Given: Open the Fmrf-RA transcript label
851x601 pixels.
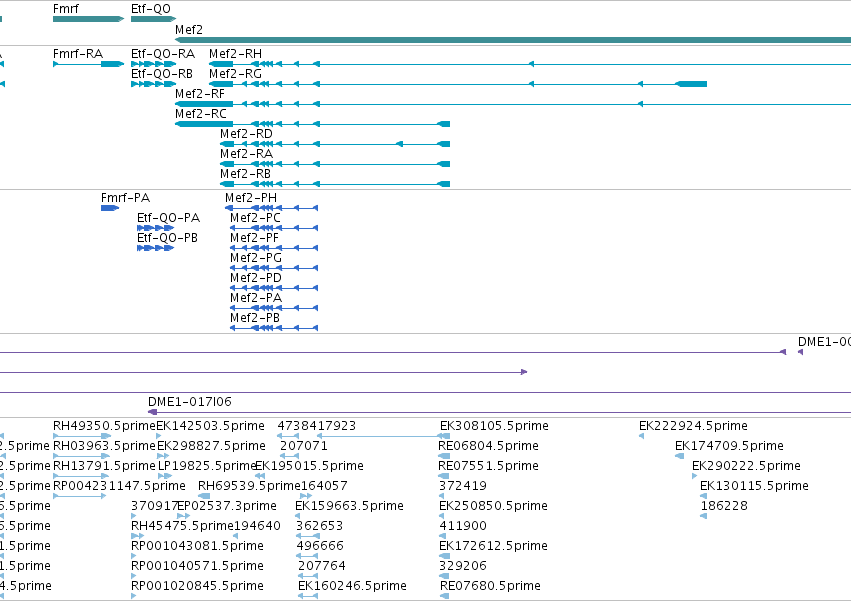Looking at the screenshot, I should [78, 54].
